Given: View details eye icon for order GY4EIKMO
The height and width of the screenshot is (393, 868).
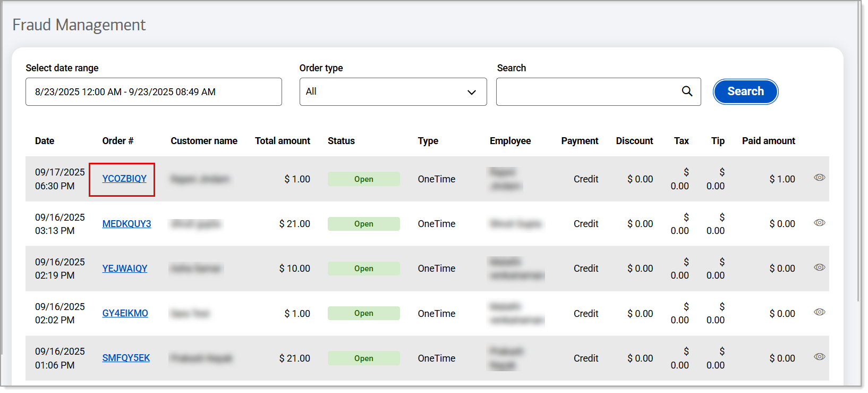Looking at the screenshot, I should point(819,312).
